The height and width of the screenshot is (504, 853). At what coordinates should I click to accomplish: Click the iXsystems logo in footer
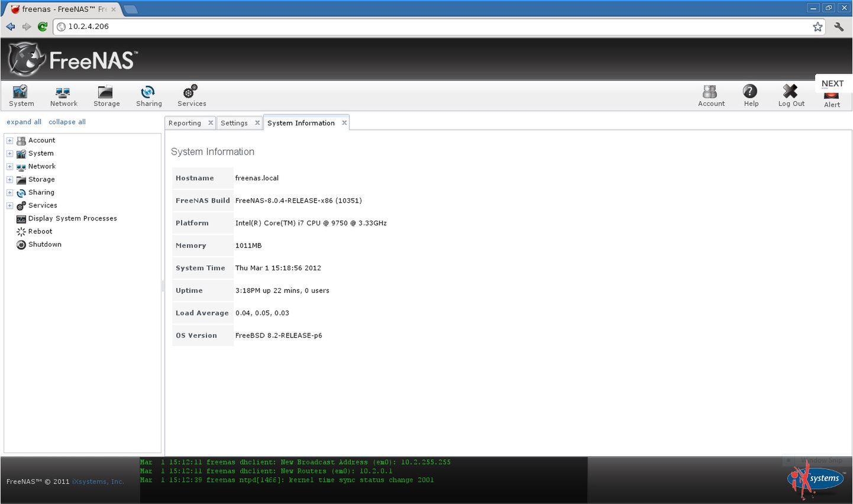[x=816, y=480]
